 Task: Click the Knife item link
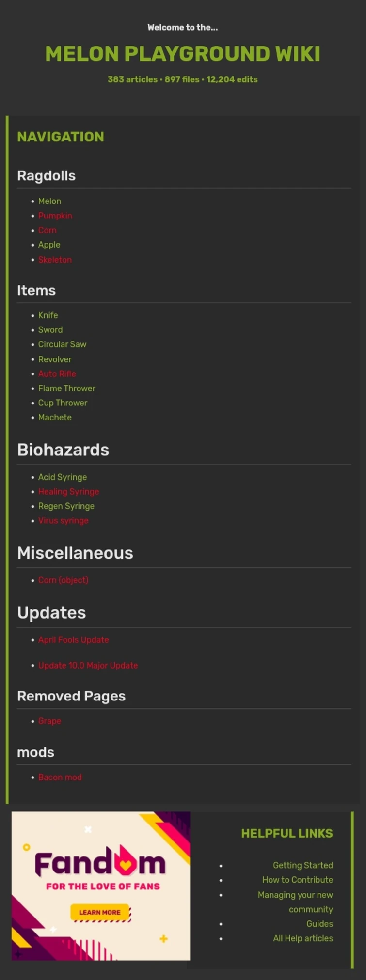(x=48, y=315)
